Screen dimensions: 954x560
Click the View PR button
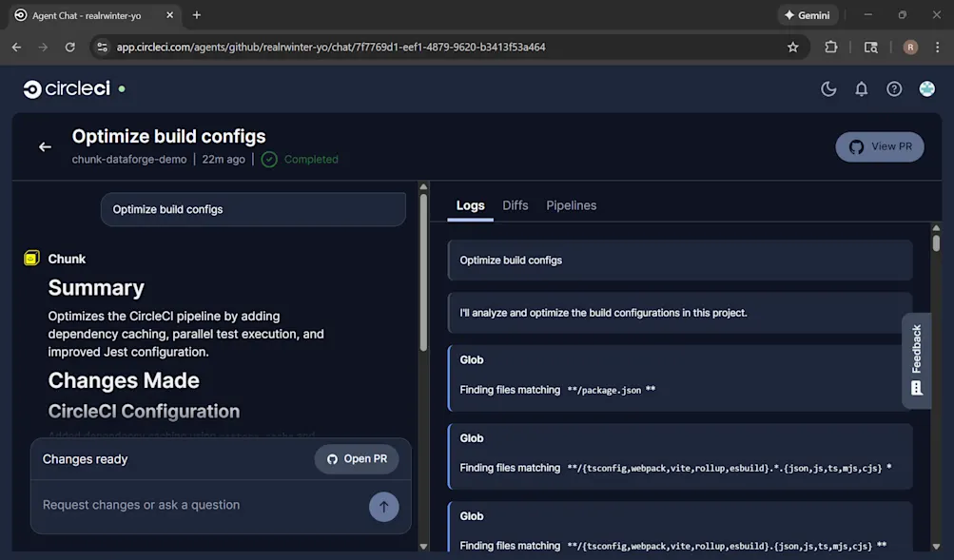click(x=879, y=146)
